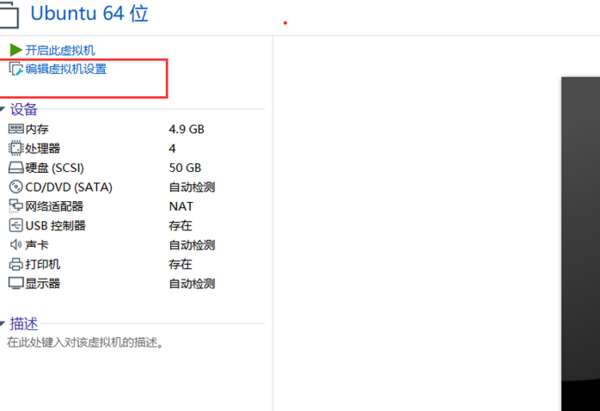Select the USB controller icon
Screen dimensions: 600x411
tap(16, 225)
